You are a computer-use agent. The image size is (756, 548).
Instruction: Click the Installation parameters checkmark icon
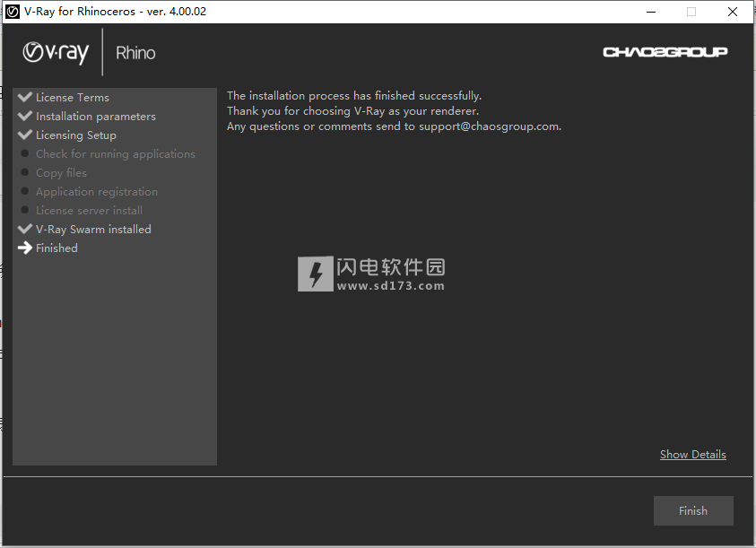tap(25, 116)
